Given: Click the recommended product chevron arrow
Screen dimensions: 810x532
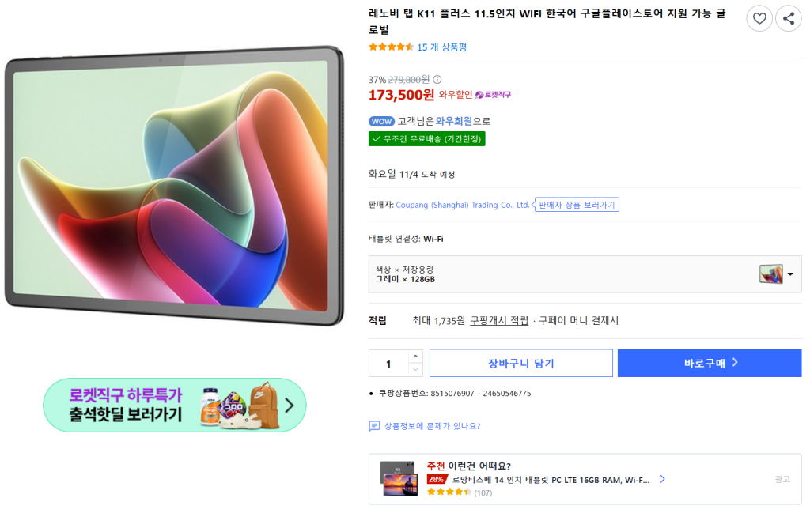Looking at the screenshot, I should [x=662, y=479].
